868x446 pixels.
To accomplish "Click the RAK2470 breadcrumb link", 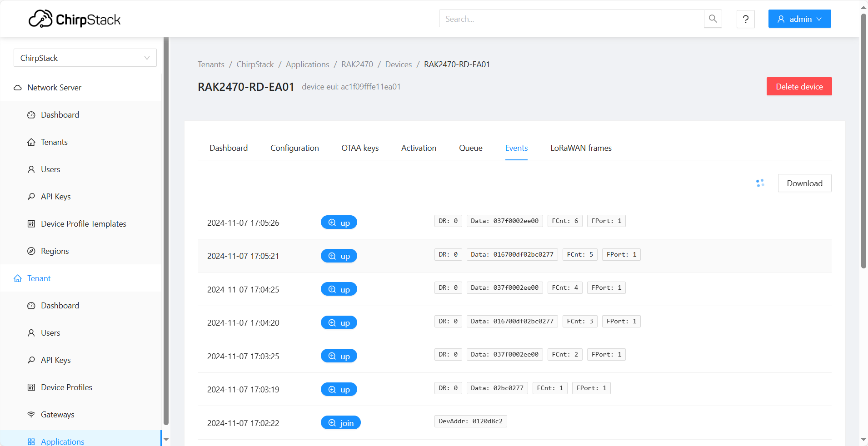I will pos(357,64).
